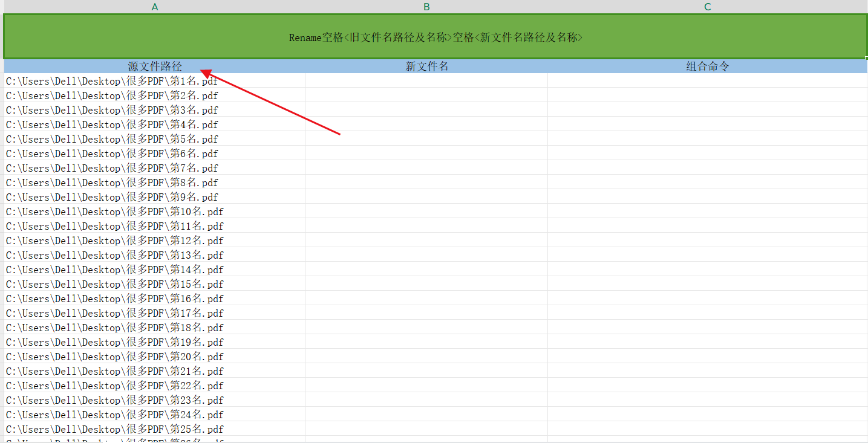The width and height of the screenshot is (868, 443).
Task: Select cell with 第19名.pdf path
Action: click(155, 341)
